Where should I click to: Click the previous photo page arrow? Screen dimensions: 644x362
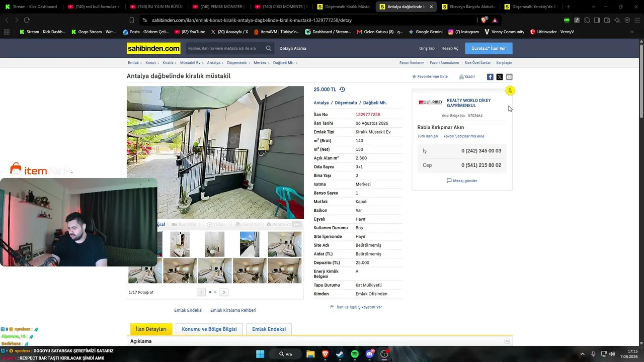tap(201, 292)
